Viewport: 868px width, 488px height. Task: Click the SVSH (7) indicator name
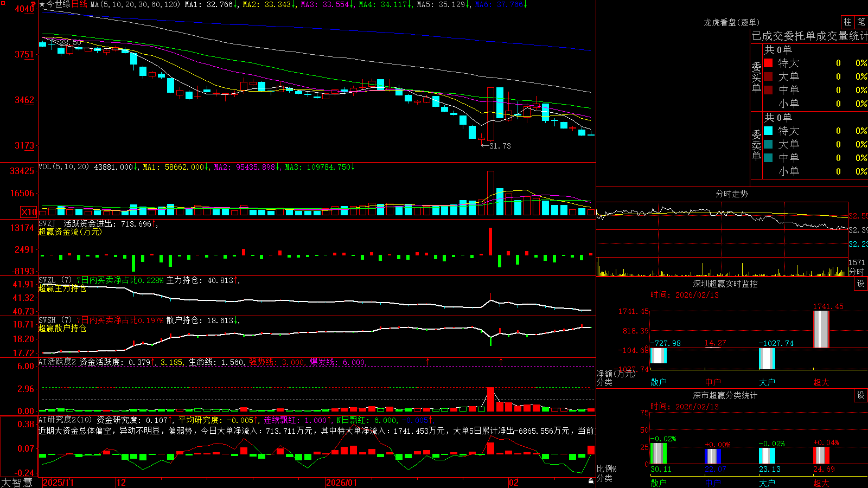55,320
